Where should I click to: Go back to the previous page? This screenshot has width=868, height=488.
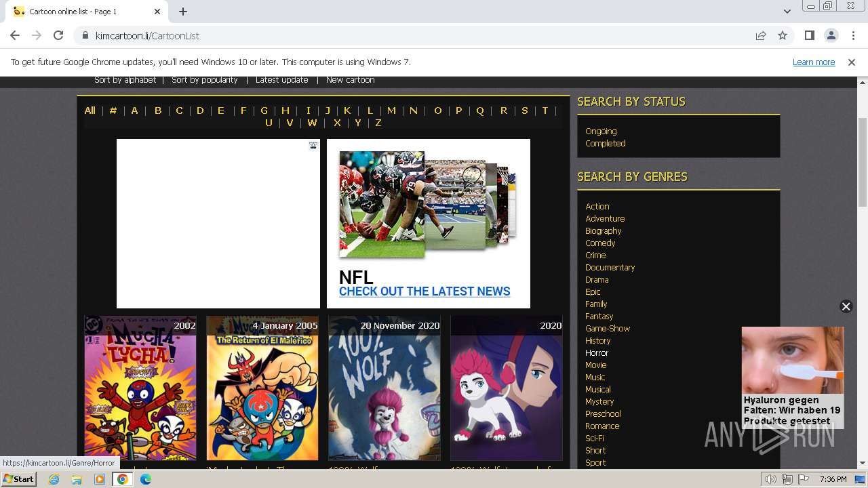click(x=15, y=35)
